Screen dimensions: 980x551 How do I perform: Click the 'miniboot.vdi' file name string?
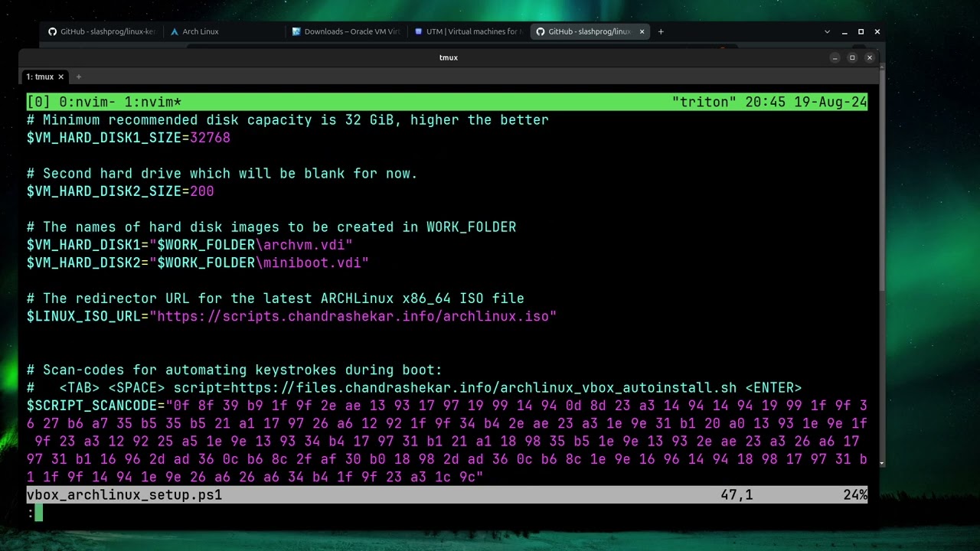pyautogui.click(x=312, y=262)
